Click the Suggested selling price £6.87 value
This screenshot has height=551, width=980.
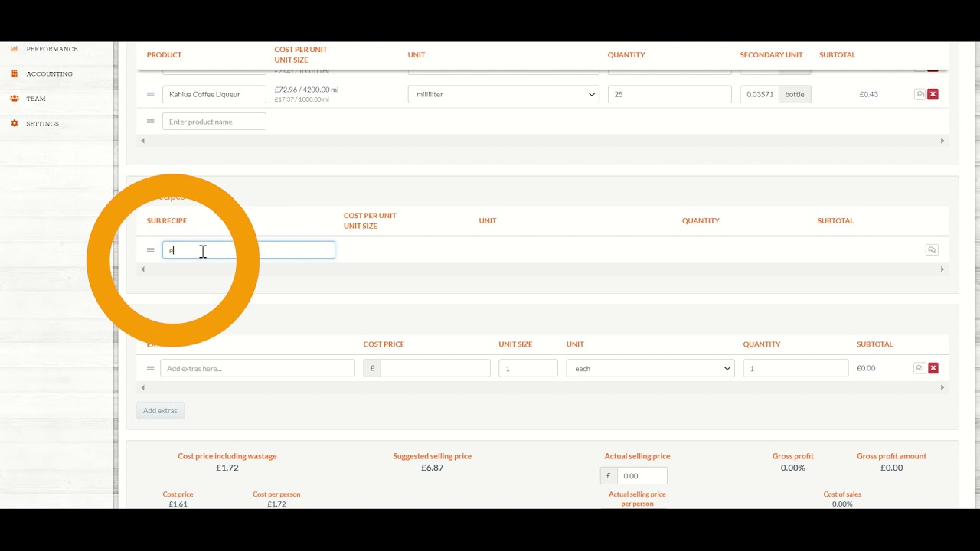(433, 468)
